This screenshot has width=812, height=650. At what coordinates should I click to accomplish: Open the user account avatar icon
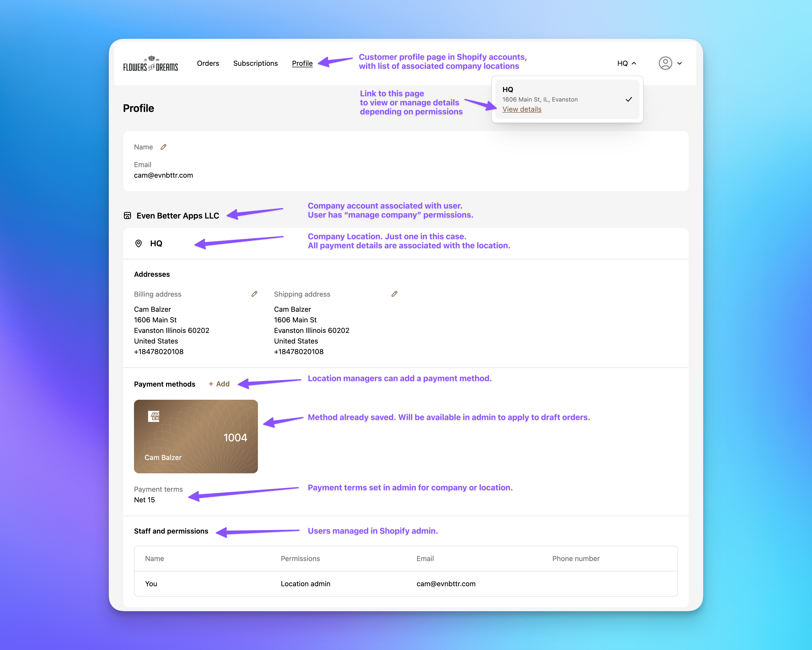pos(665,63)
